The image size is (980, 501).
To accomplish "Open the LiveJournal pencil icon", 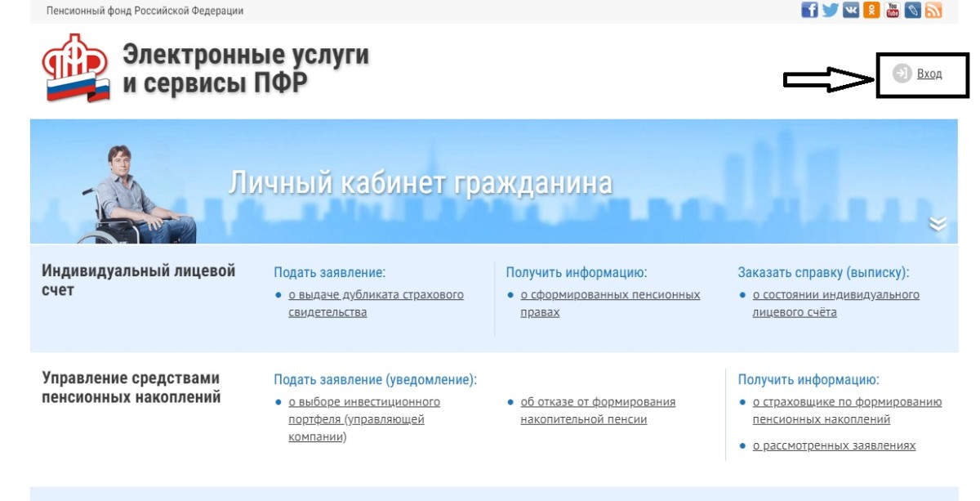I will [x=914, y=10].
